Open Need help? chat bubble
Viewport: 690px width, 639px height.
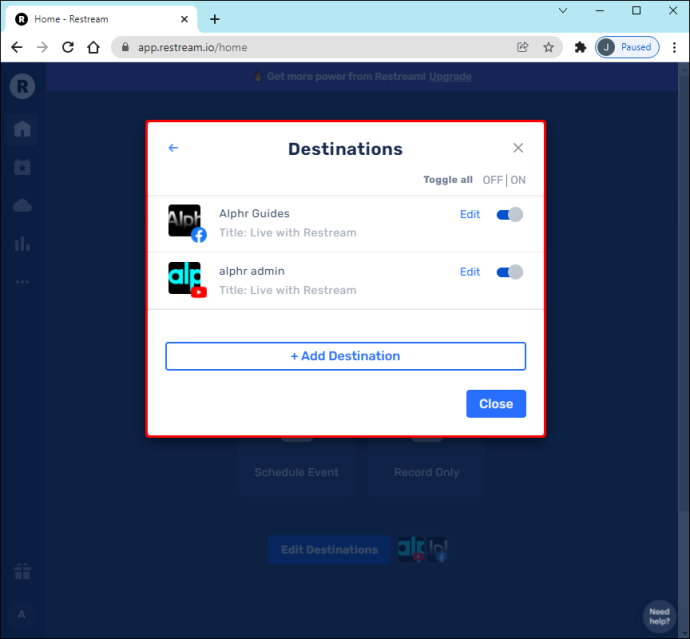click(x=659, y=616)
